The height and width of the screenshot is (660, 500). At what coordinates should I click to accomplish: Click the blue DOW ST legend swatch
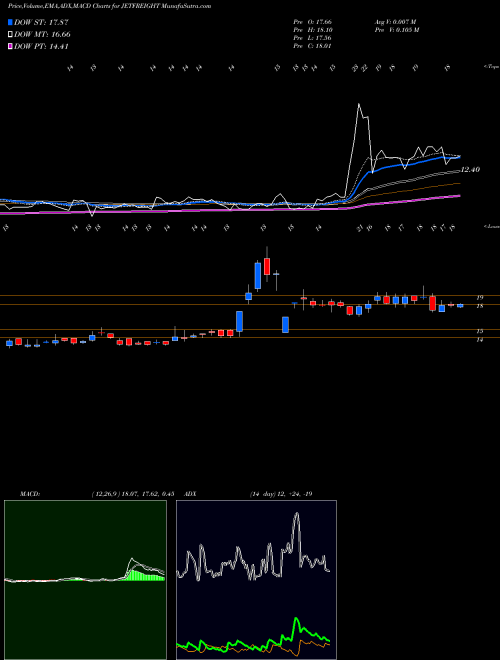pos(10,22)
